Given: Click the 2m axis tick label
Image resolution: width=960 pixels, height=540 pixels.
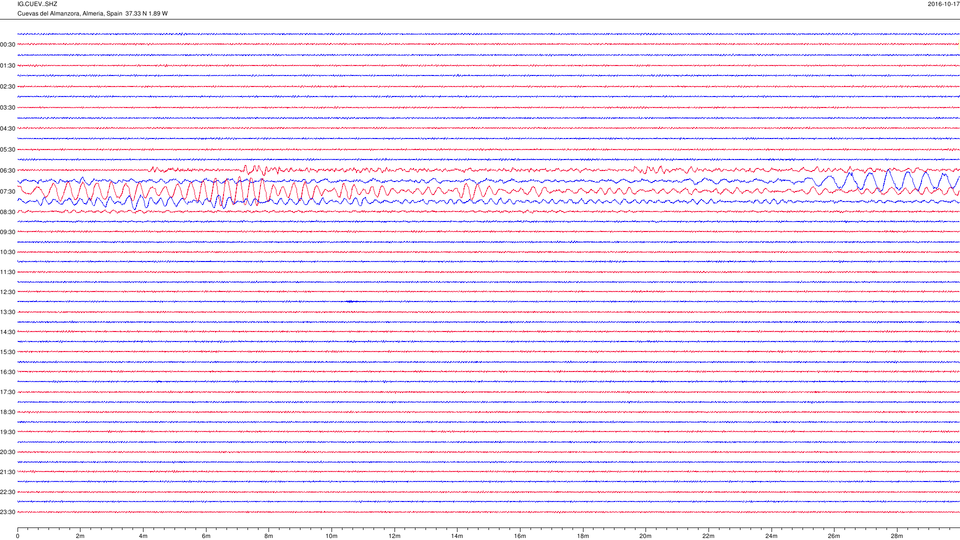Looking at the screenshot, I should 80,536.
